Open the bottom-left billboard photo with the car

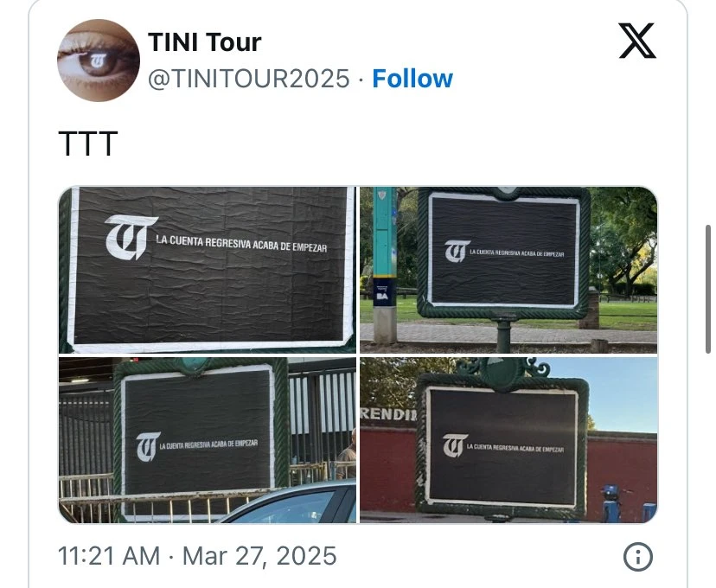pyautogui.click(x=208, y=440)
